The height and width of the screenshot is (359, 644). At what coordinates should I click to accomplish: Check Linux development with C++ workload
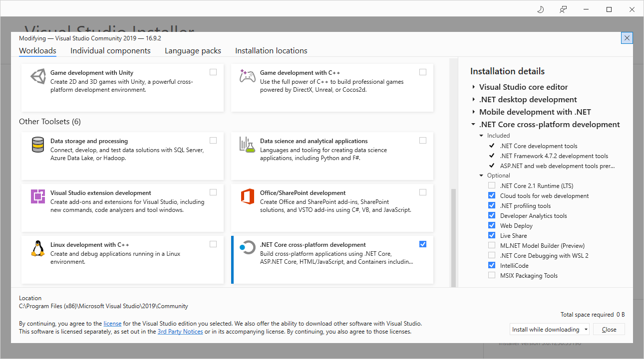(x=213, y=244)
